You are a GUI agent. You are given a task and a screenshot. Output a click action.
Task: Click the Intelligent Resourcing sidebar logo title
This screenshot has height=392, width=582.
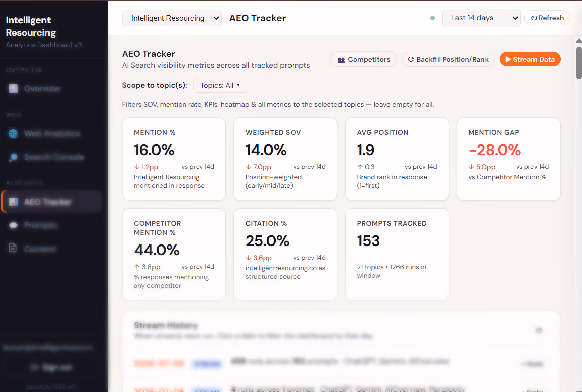pos(30,26)
